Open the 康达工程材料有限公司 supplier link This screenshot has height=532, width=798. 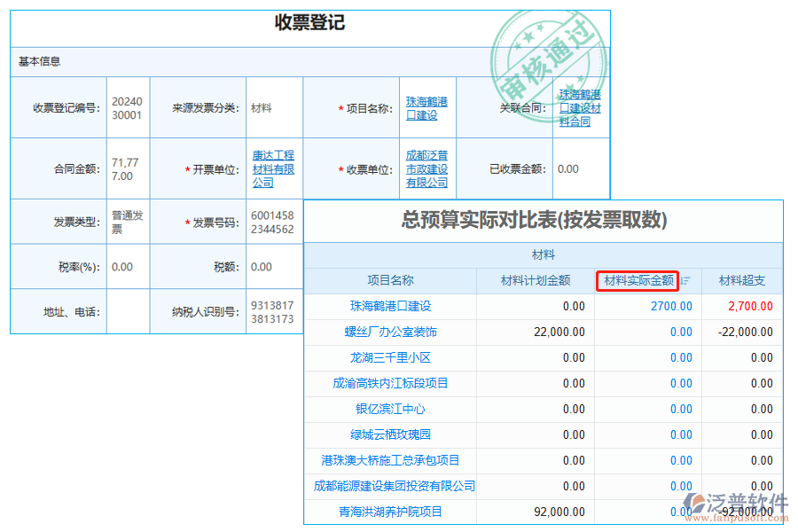273,168
